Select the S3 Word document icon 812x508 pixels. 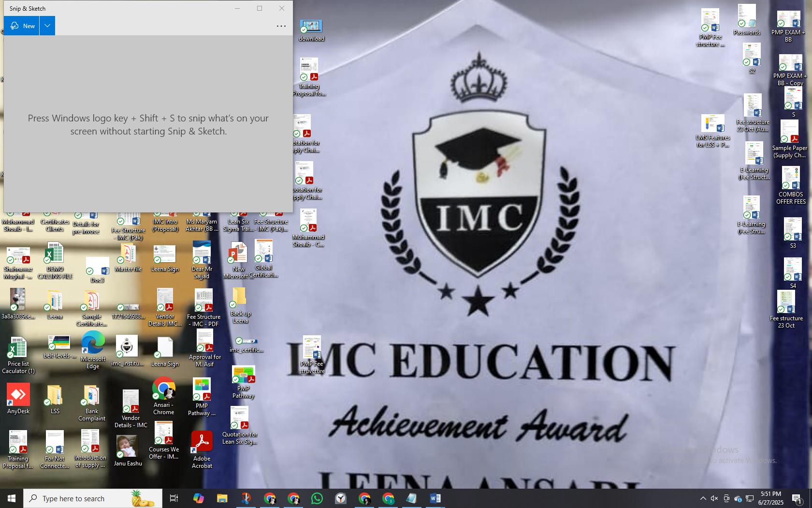tap(793, 233)
